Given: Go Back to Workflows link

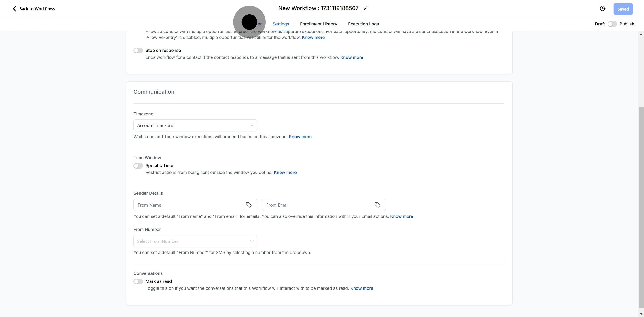Looking at the screenshot, I should [37, 9].
